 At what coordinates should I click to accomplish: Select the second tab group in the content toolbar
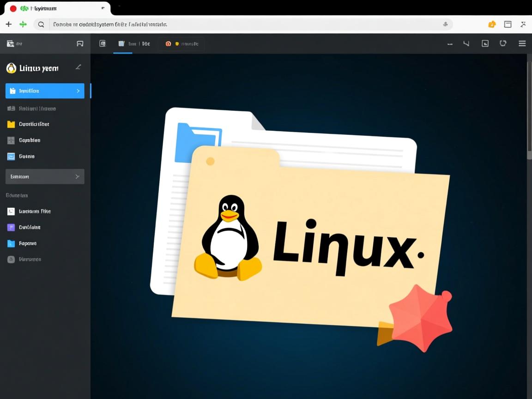pos(181,43)
